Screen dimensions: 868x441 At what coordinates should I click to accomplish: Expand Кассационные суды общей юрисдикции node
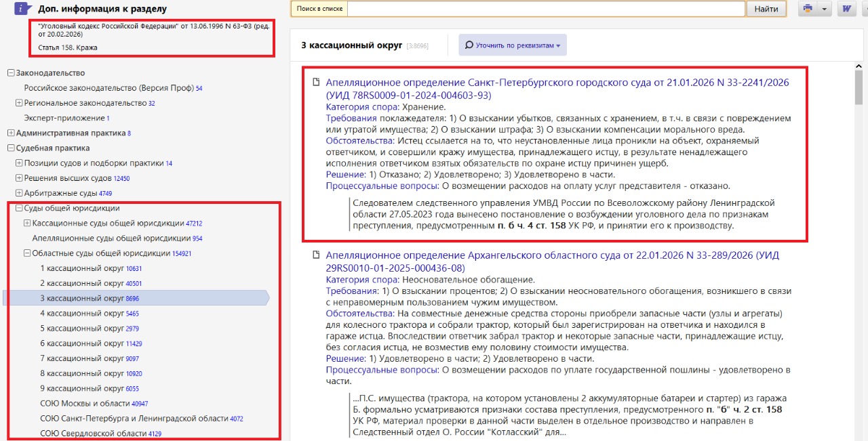(x=27, y=224)
